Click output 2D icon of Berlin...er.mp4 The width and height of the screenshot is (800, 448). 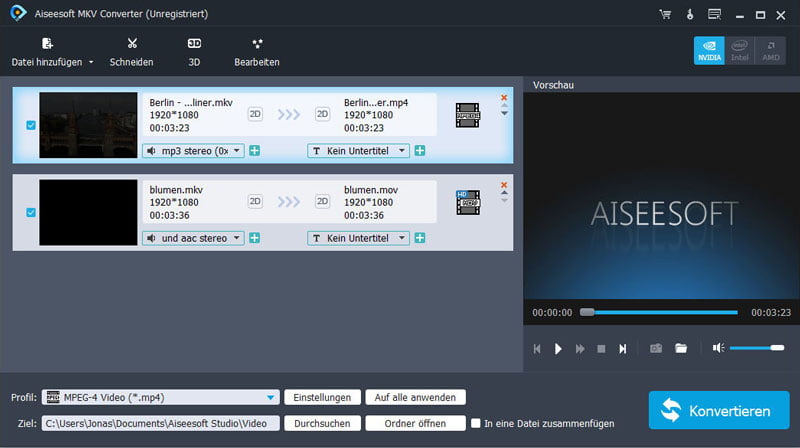[x=322, y=114]
